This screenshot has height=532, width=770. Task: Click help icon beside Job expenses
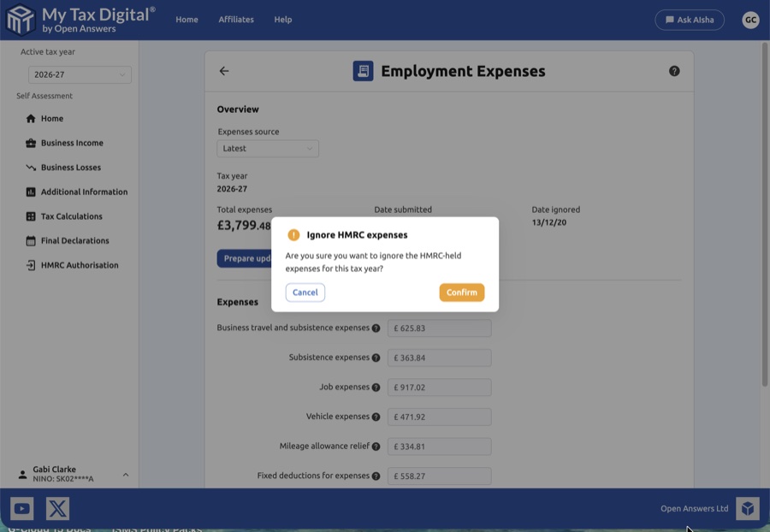(x=376, y=387)
